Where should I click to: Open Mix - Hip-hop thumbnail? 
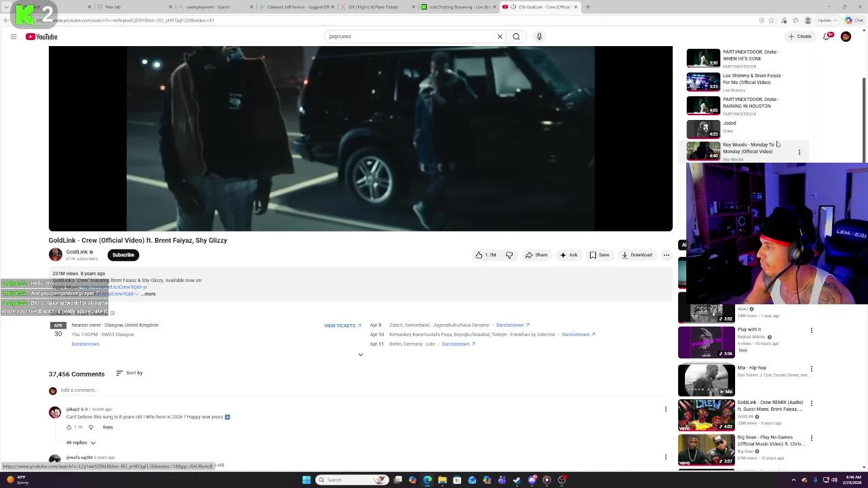[x=706, y=380]
